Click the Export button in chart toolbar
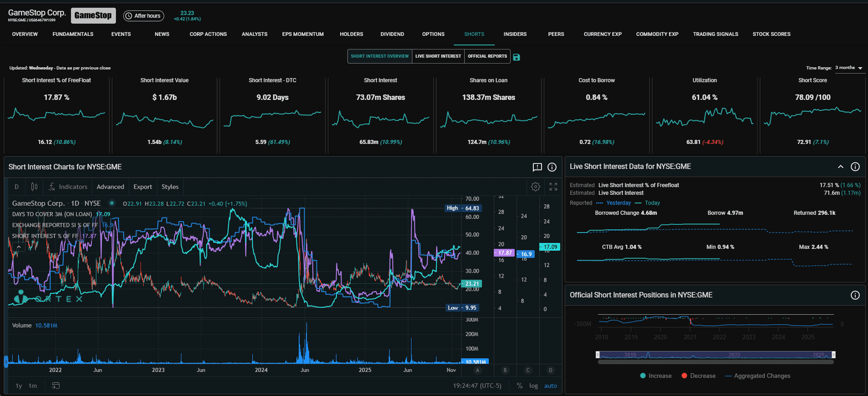868x396 pixels. tap(143, 187)
